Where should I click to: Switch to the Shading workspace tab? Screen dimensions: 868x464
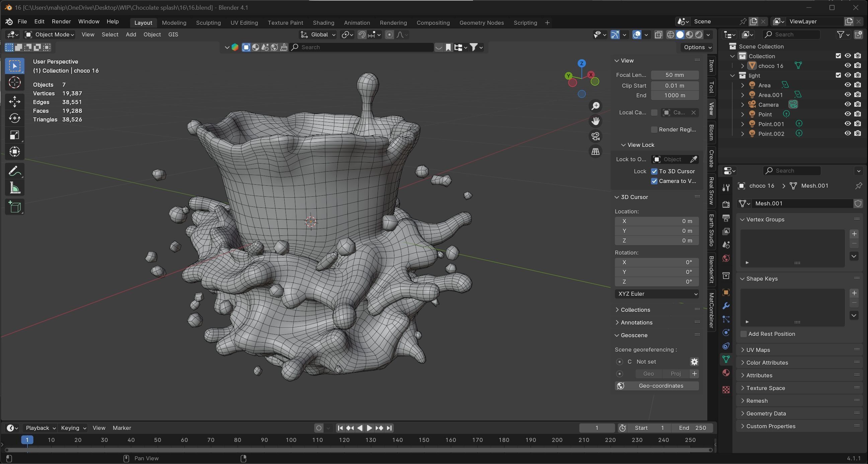coord(323,22)
